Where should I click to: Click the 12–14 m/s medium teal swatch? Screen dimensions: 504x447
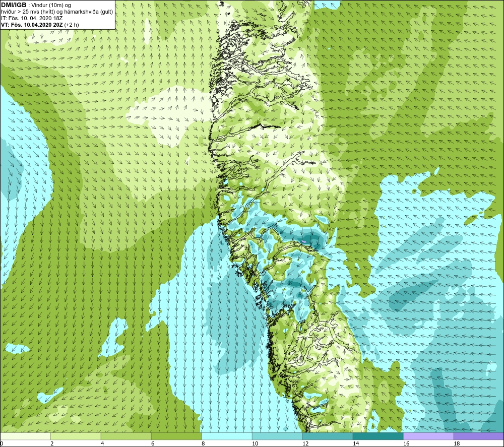coord(328,436)
